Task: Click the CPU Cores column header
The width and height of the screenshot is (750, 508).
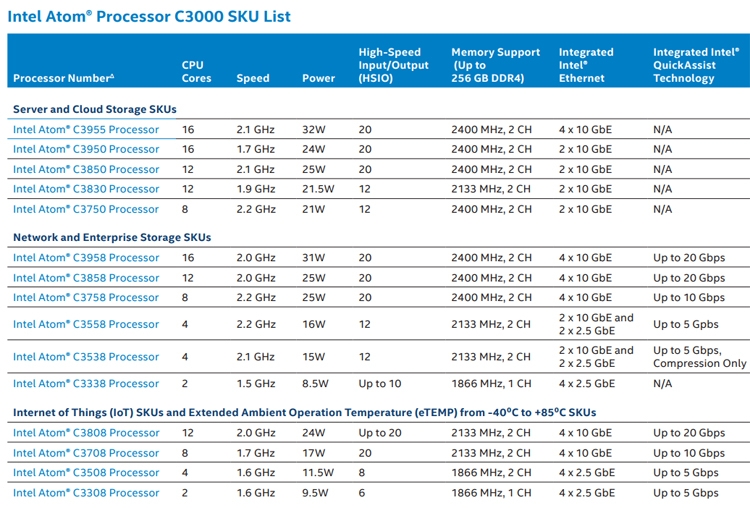Action: 196,72
